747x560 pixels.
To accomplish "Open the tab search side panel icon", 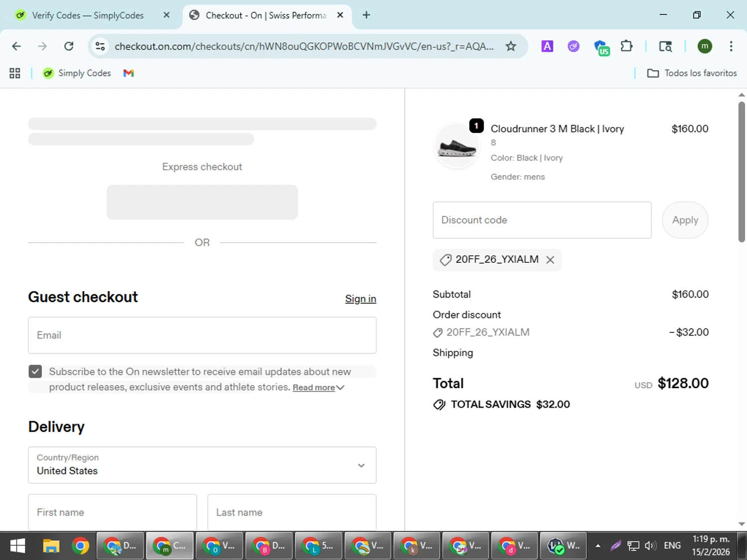I will click(x=665, y=46).
